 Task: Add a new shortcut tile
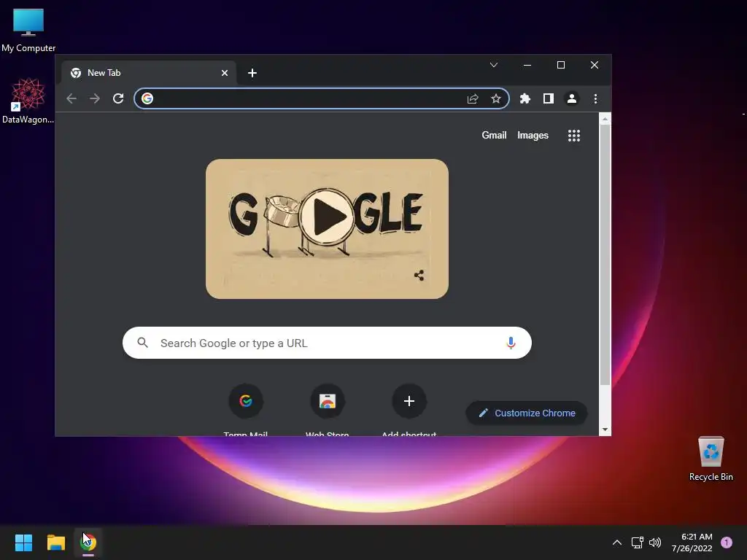[409, 401]
